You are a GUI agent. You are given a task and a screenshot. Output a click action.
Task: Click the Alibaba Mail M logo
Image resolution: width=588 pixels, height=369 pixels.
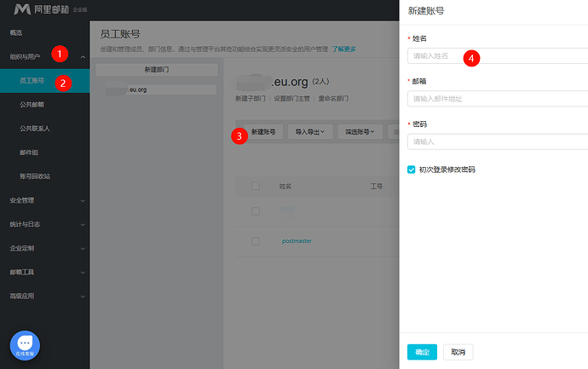pos(22,9)
